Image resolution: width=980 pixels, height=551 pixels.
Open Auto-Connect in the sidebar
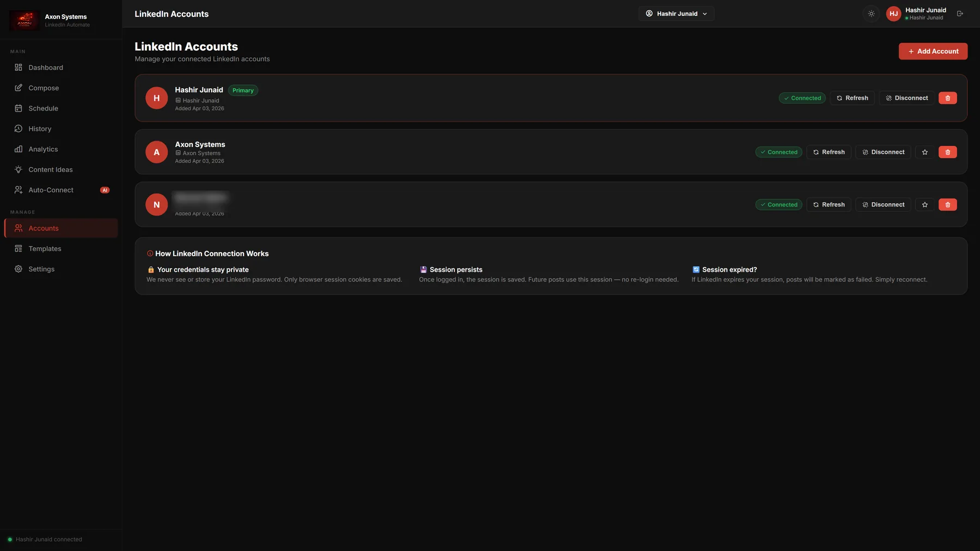pos(61,190)
